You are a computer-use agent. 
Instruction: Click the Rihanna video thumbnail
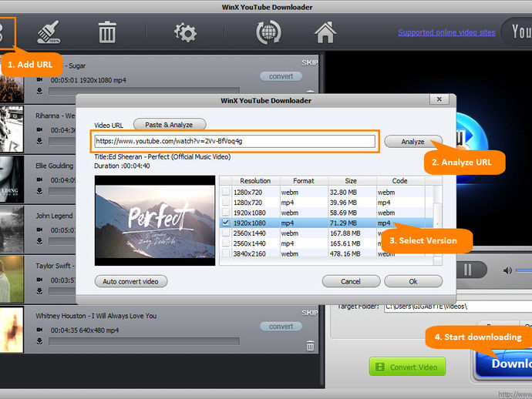click(12, 129)
